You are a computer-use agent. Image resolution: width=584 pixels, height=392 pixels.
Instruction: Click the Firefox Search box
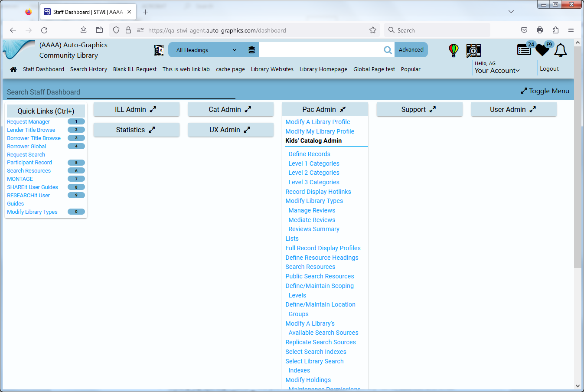click(x=437, y=30)
